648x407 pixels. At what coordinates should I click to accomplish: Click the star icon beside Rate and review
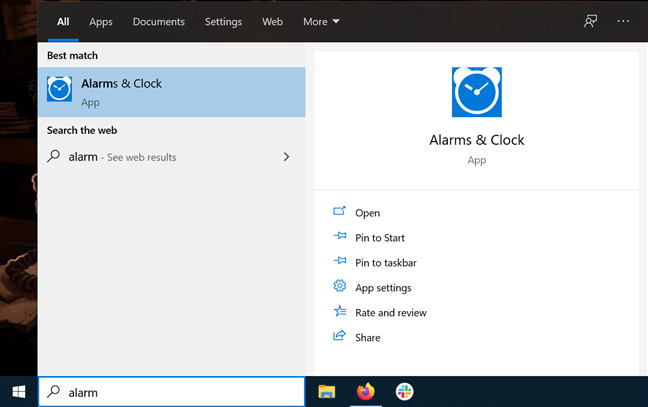(x=340, y=311)
